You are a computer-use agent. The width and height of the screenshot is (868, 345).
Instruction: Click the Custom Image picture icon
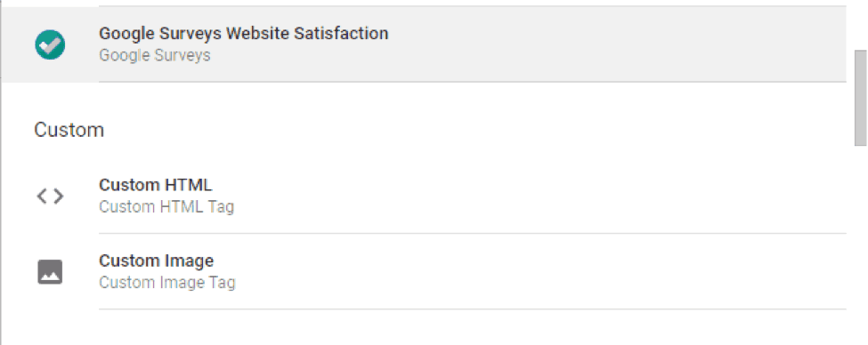[x=50, y=272]
